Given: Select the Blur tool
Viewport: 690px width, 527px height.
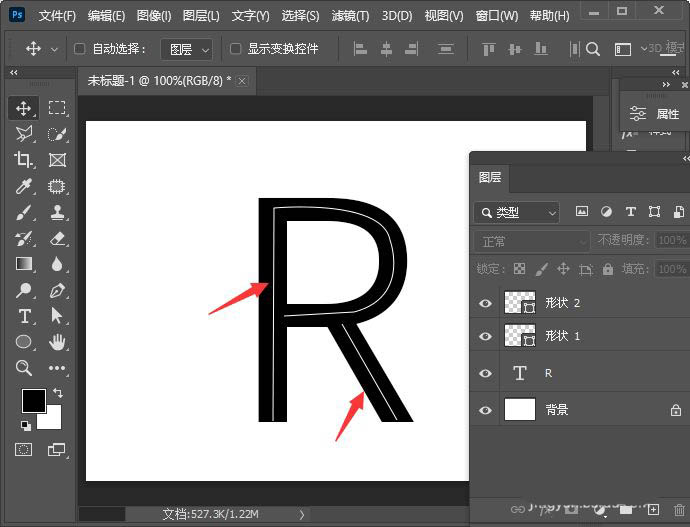Looking at the screenshot, I should (x=57, y=264).
